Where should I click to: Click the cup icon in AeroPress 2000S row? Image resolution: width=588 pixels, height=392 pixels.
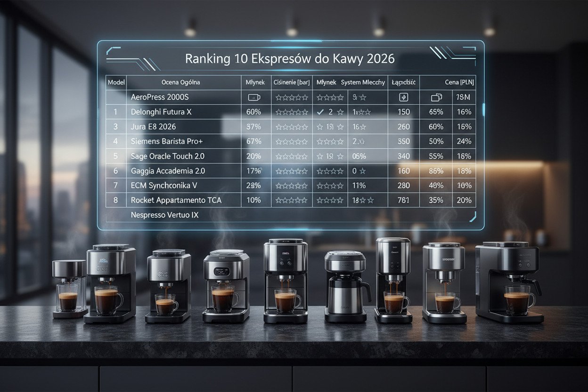253,98
